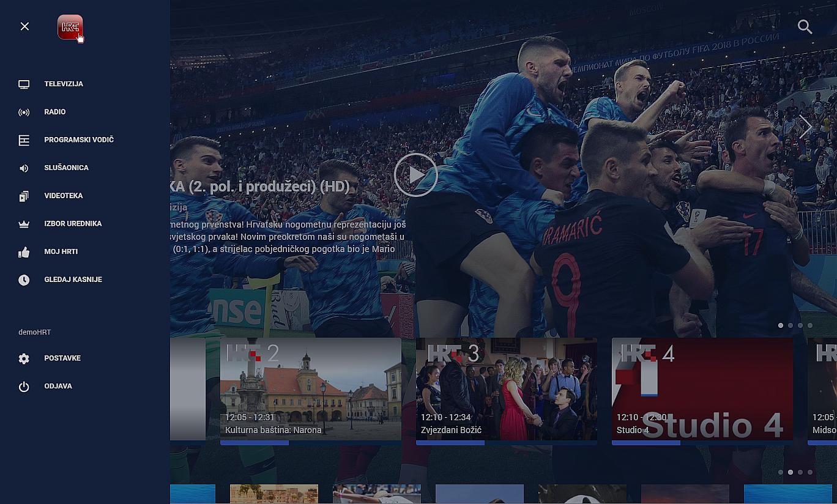Screen dimensions: 837x504
Task: Select third hero carousel dot
Action: (x=800, y=325)
